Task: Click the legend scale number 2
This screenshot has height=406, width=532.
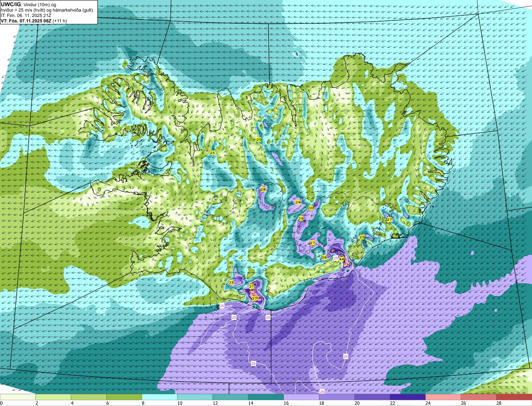Action: [37, 403]
